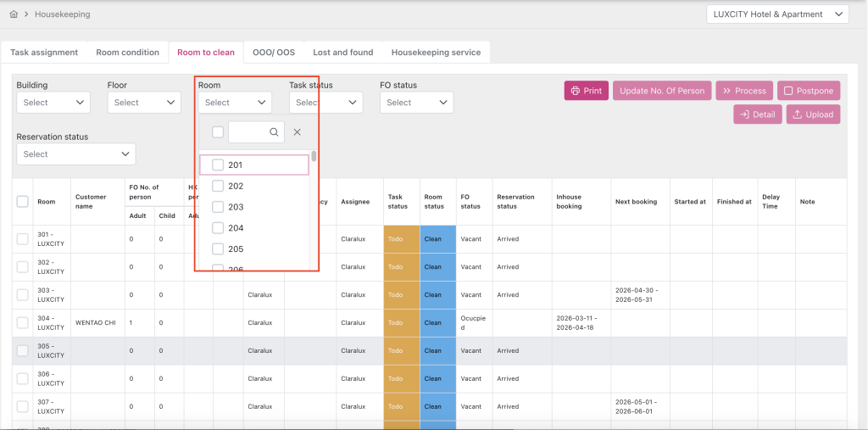Toggle the select-all checkbox in table header

coord(22,202)
